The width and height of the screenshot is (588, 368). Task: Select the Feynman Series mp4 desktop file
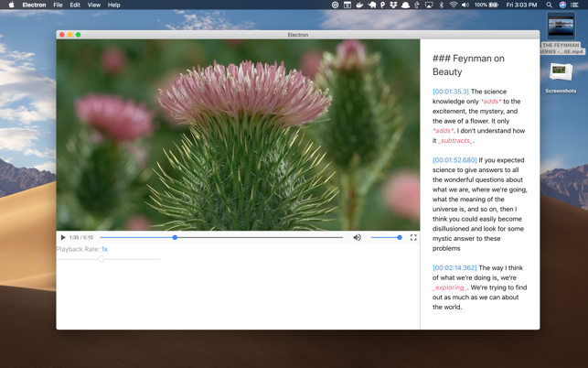(561, 33)
